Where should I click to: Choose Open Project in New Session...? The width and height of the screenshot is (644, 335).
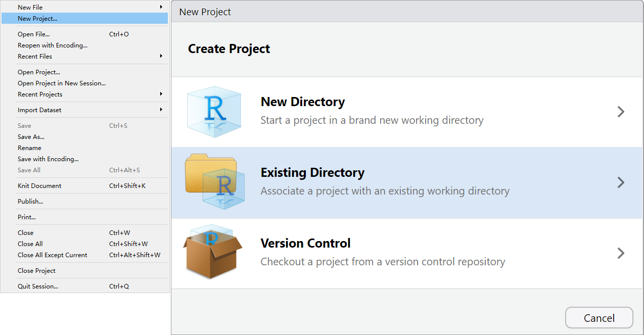[62, 83]
